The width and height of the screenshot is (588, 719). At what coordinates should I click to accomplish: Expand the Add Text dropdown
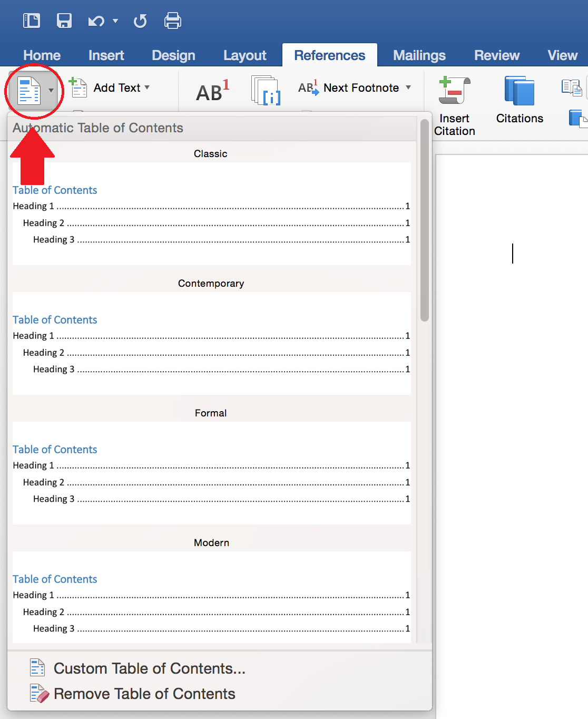coord(147,88)
